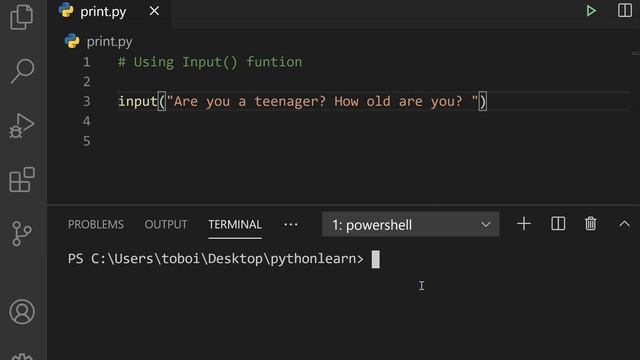Maximize the panel with the chevron up
Screen dimensions: 640x360
click(624, 224)
